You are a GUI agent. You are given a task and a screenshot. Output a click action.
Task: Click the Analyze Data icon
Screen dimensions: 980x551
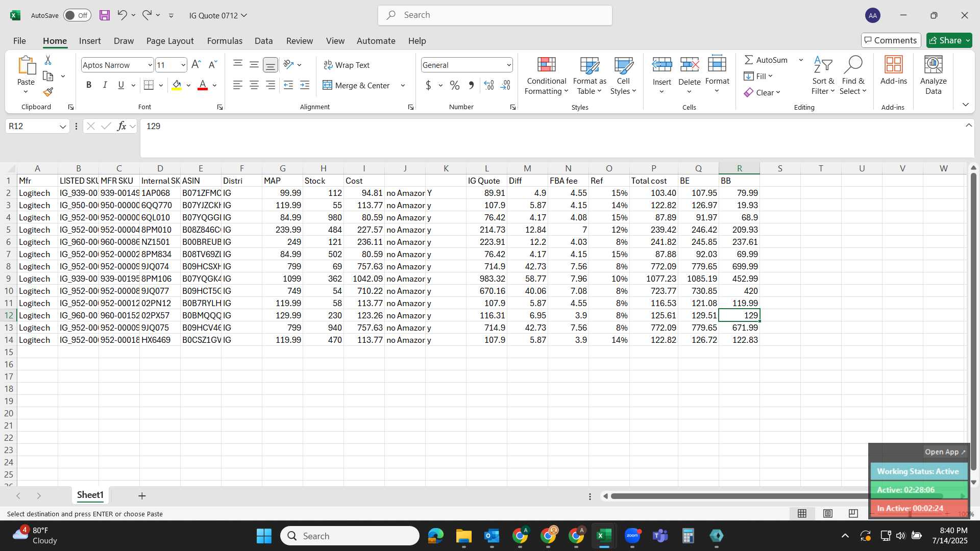(x=934, y=76)
